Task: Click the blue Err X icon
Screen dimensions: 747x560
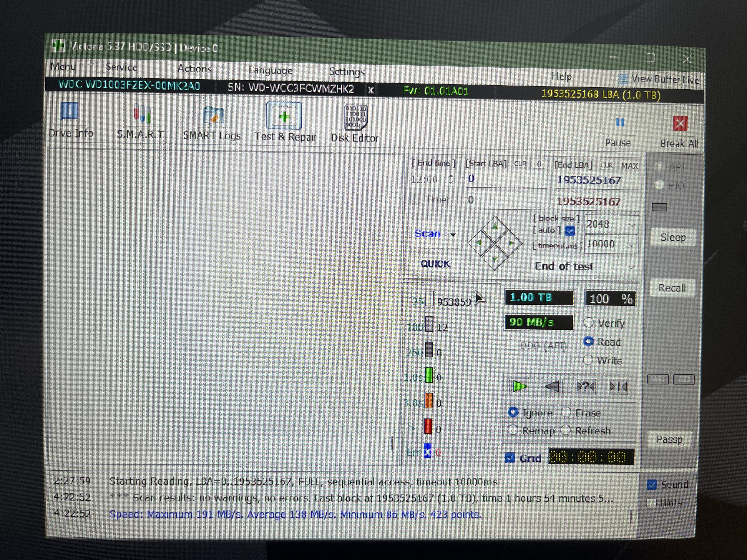Action: pyautogui.click(x=427, y=452)
